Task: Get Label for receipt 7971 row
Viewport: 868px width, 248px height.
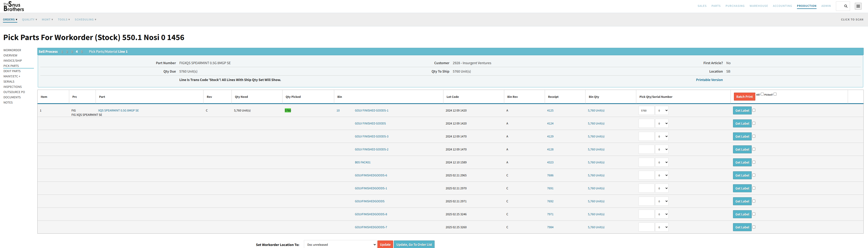Action: point(742,214)
